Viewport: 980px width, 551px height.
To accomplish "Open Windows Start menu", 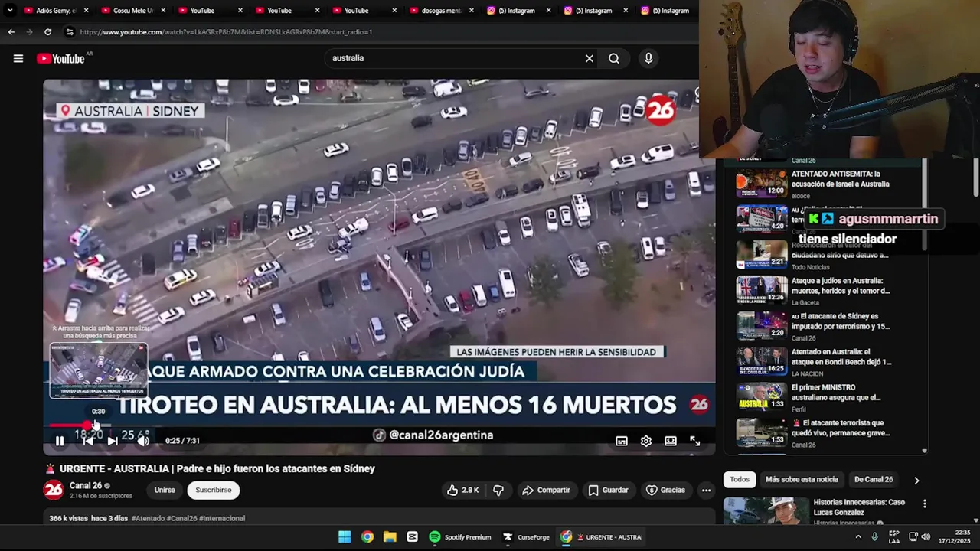I will [345, 537].
